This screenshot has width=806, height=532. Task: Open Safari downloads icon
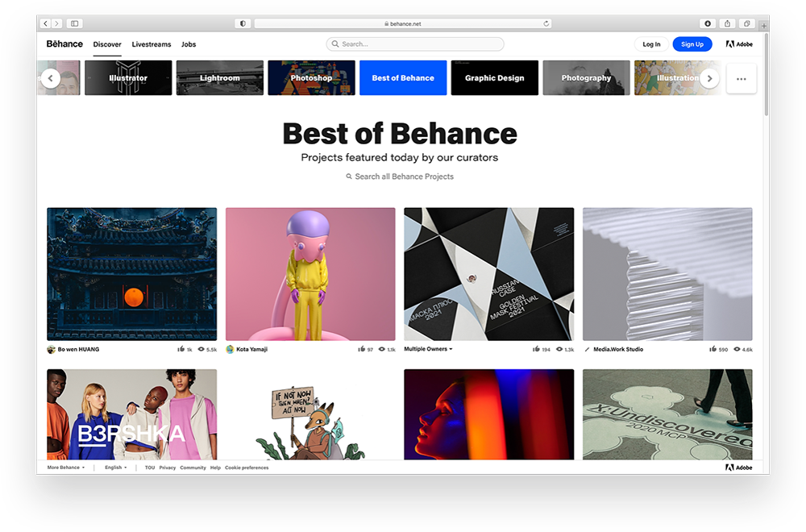(708, 23)
